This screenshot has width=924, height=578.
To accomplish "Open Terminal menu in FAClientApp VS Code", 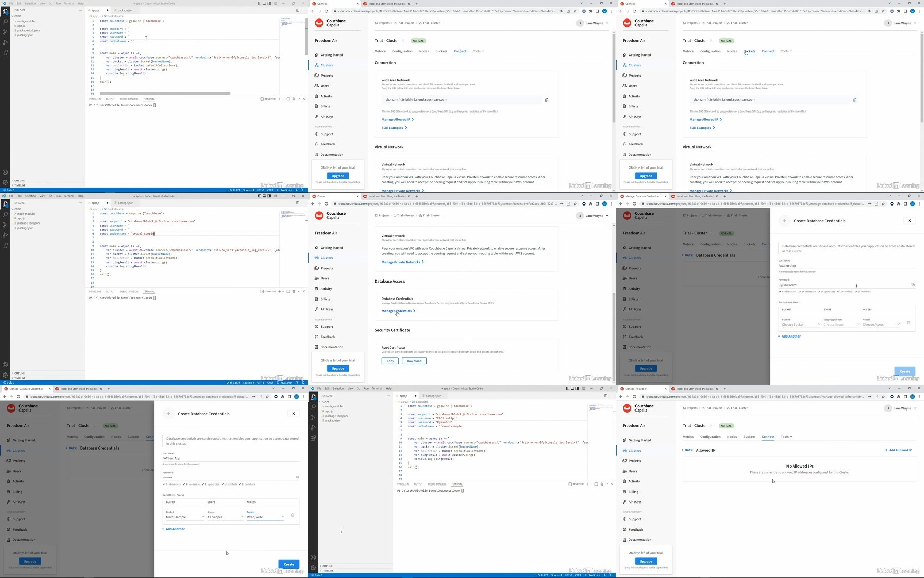I will tap(377, 389).
